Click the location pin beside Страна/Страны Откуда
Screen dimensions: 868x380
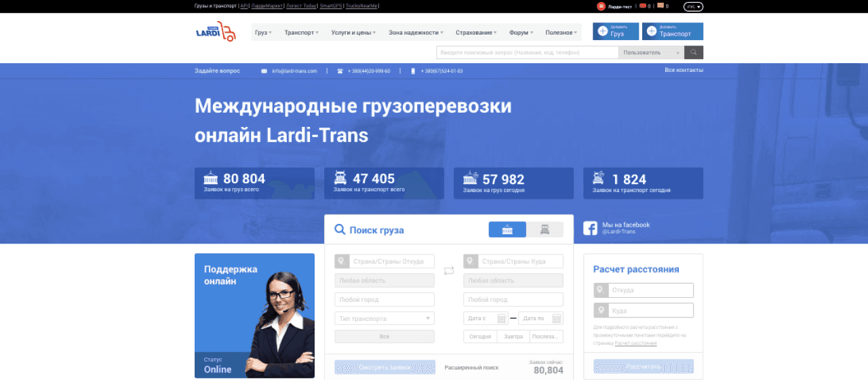pos(342,261)
